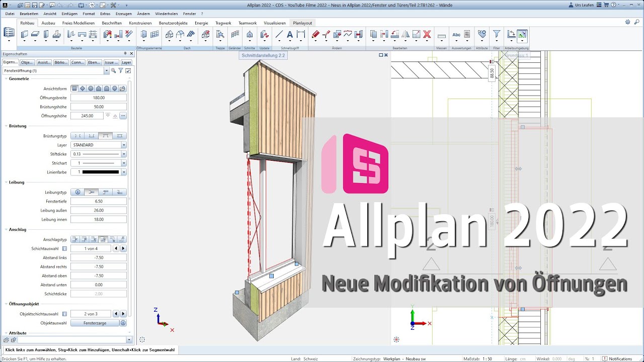This screenshot has width=644, height=362.
Task: Select the slab tool in Bauteile group
Action: click(35, 34)
